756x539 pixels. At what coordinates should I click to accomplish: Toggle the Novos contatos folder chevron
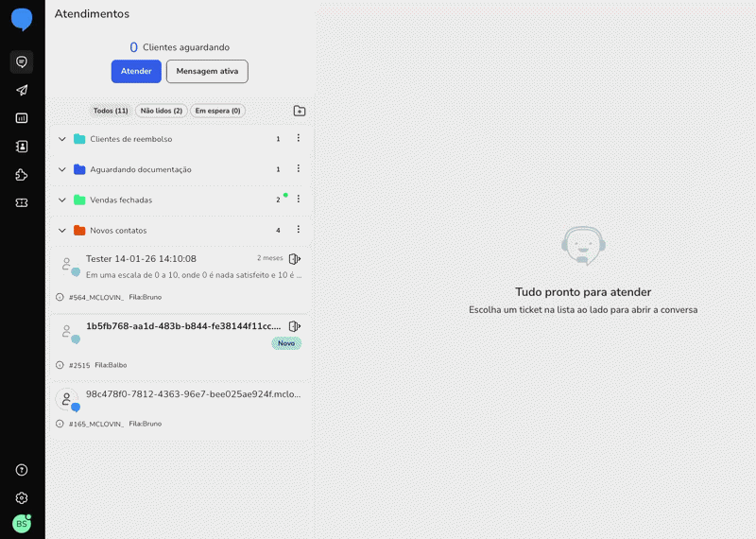[62, 230]
